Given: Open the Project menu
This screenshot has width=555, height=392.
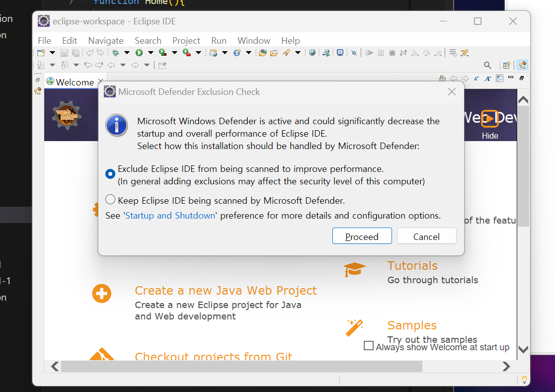Looking at the screenshot, I should point(186,41).
